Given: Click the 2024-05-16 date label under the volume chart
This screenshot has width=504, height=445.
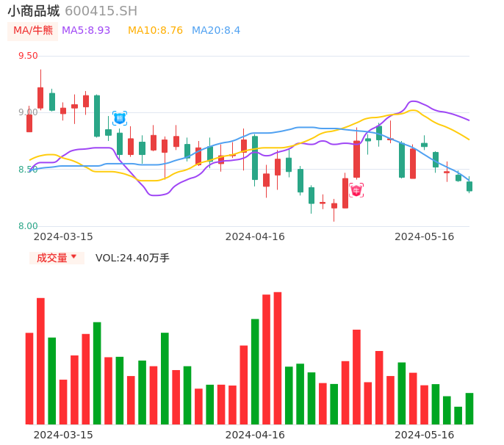Looking at the screenshot, I should point(425,435).
